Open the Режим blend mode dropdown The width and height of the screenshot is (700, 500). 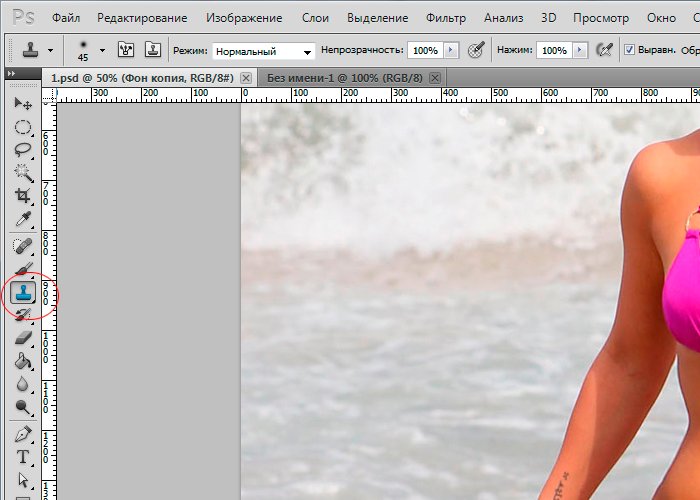[x=264, y=51]
